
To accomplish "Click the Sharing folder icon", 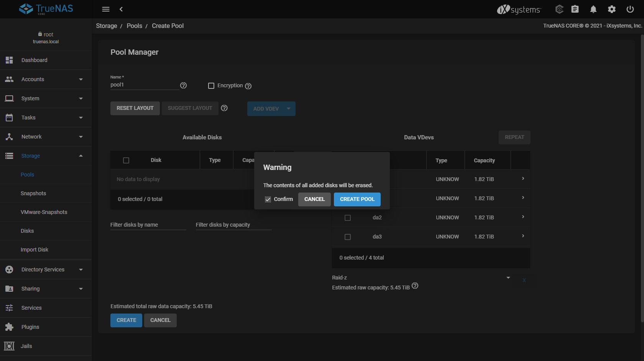I will [x=9, y=289].
